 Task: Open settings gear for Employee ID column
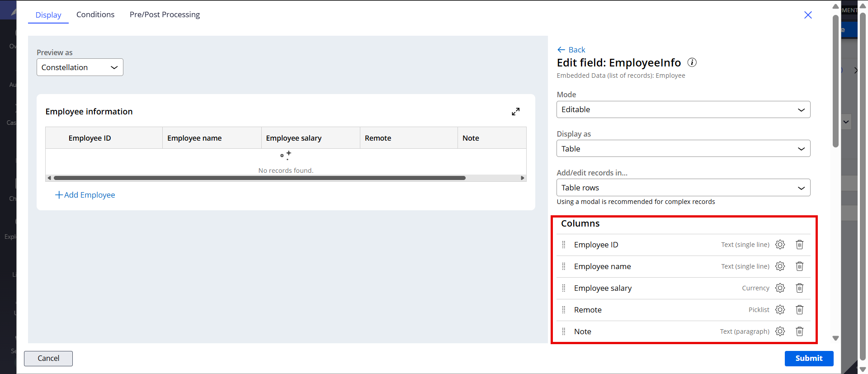(780, 245)
